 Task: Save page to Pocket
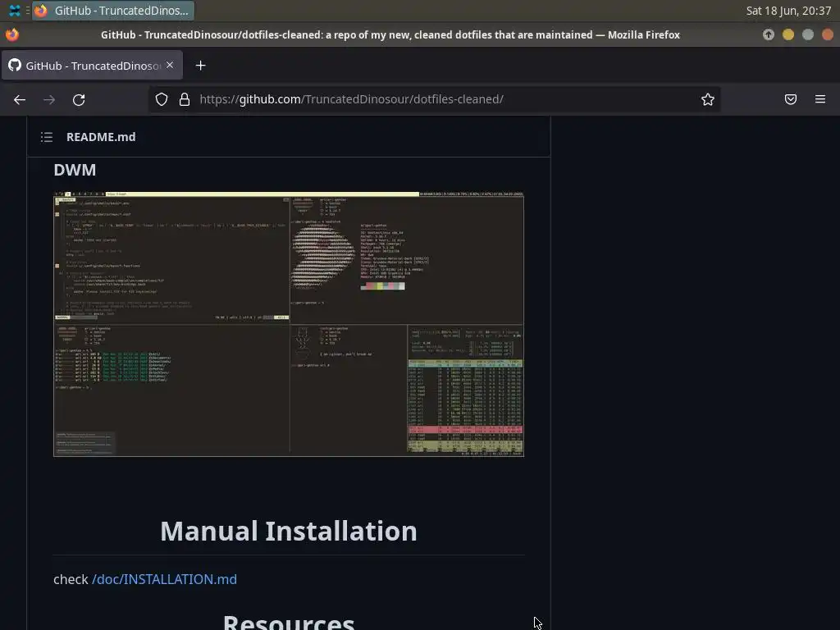click(791, 99)
